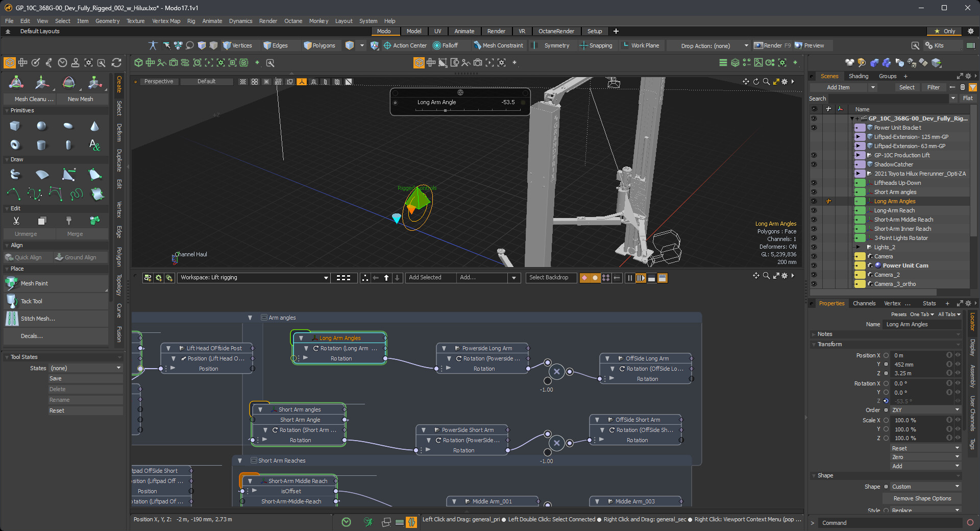
Task: Open the Workspace: Lift rigging dropdown
Action: click(254, 278)
